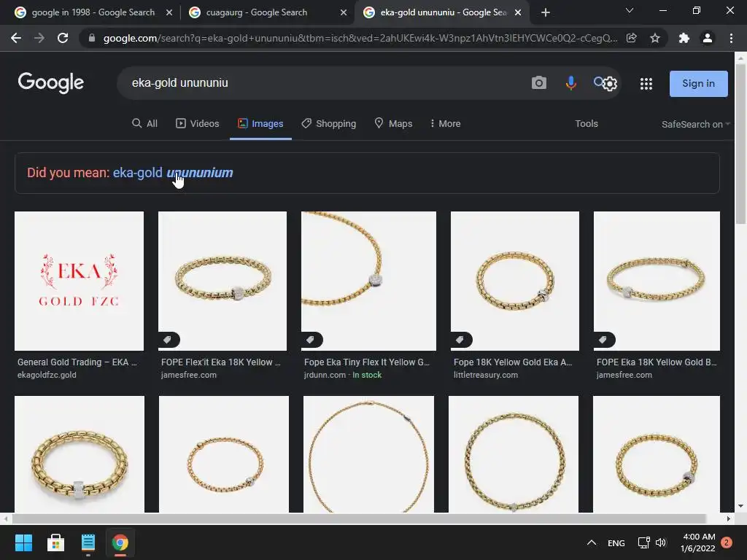
Task: Share this page from the address bar
Action: point(632,38)
